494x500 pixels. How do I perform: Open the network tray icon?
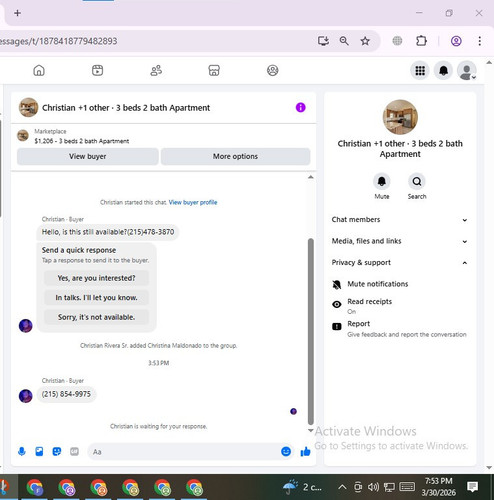tap(389, 487)
